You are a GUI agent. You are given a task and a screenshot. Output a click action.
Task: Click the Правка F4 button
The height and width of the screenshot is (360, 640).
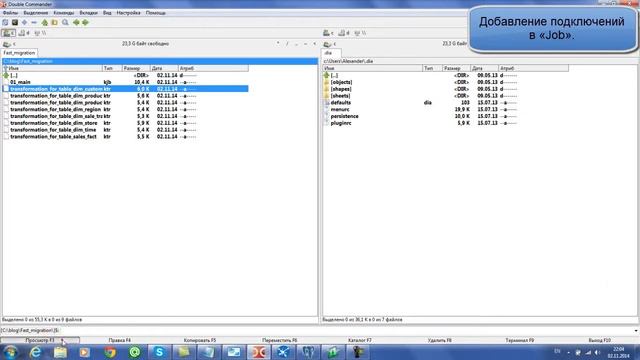click(120, 340)
